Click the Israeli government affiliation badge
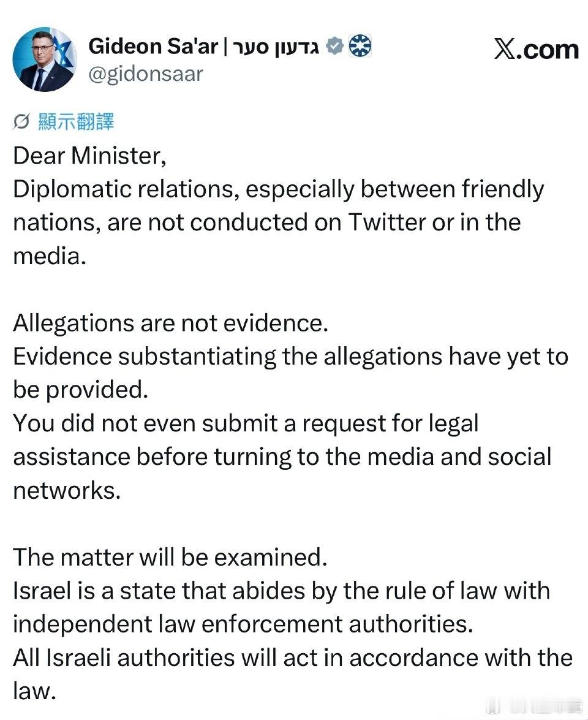Screen dimensions: 588x720 click(x=360, y=46)
